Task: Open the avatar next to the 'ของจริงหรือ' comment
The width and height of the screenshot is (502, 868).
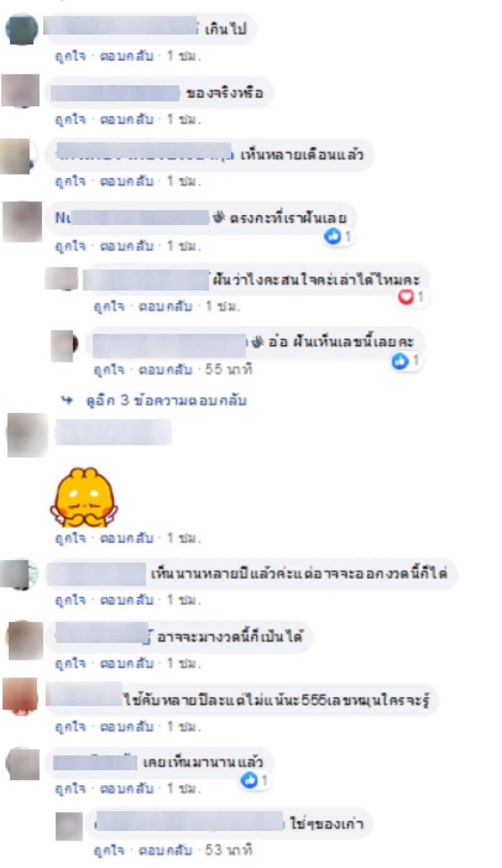Action: (x=20, y=90)
